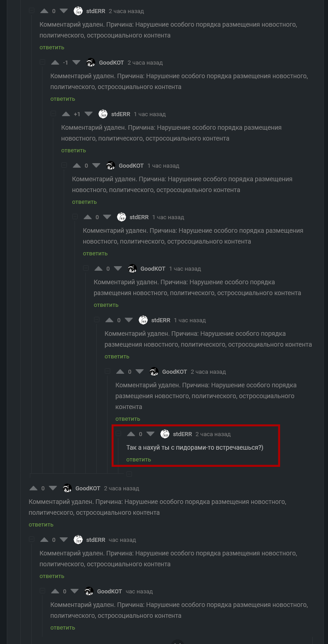328x644 pixels.
Task: Collapse the +1 rated stdERR comment branch
Action: (x=53, y=114)
